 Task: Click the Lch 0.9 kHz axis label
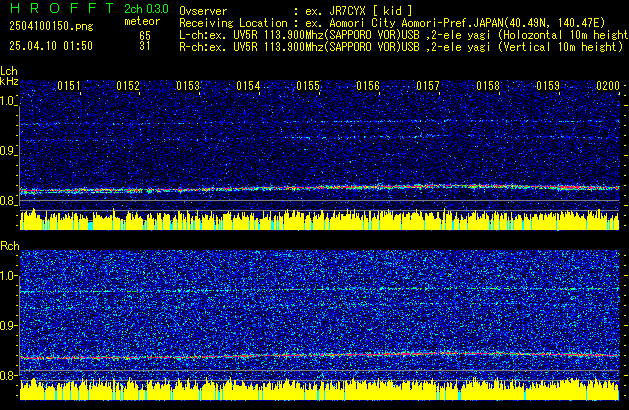pyautogui.click(x=8, y=151)
